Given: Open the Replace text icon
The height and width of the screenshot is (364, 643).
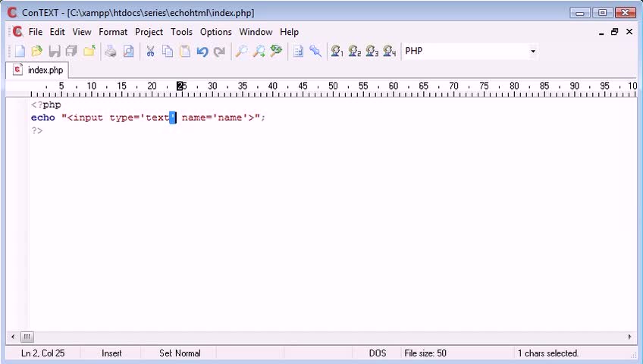Looking at the screenshot, I should pyautogui.click(x=277, y=52).
